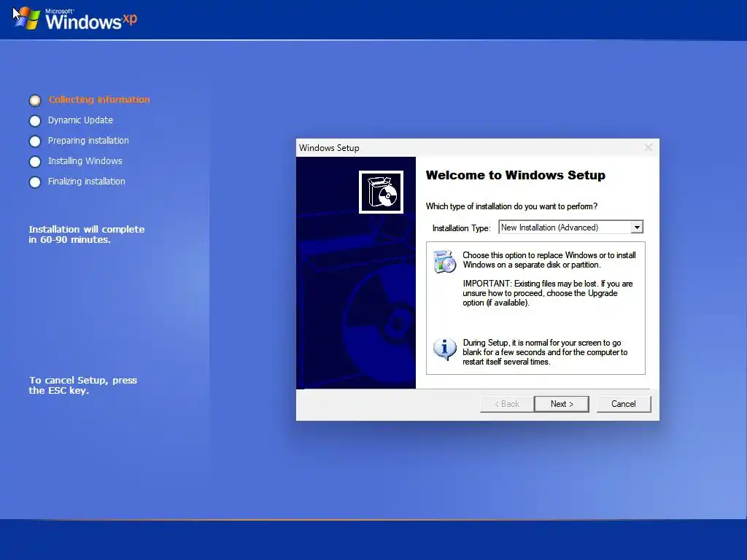Click the 'Finalizing installation' step label
The image size is (747, 560).
86,182
